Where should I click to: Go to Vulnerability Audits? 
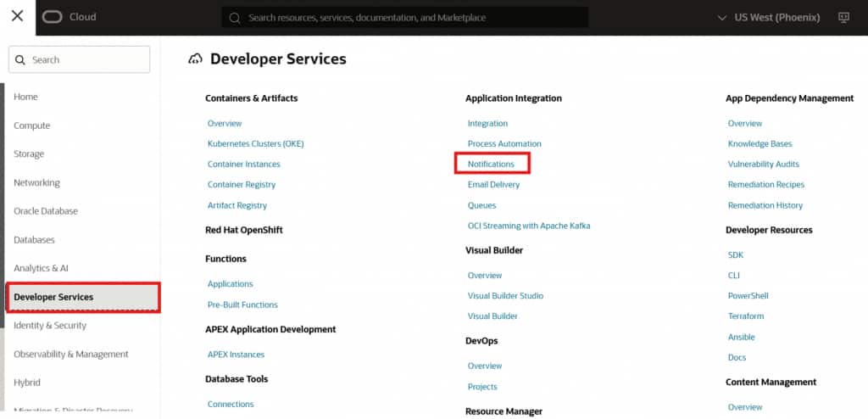(763, 164)
